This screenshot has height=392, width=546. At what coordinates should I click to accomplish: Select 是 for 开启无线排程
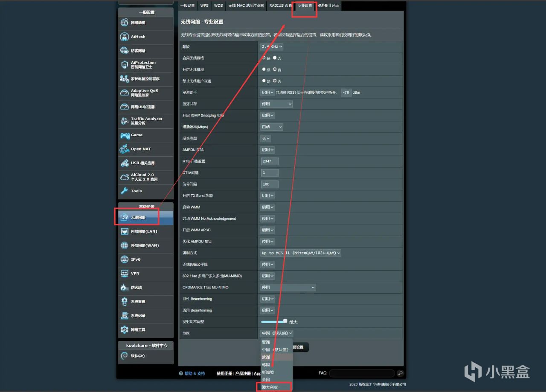[264, 69]
